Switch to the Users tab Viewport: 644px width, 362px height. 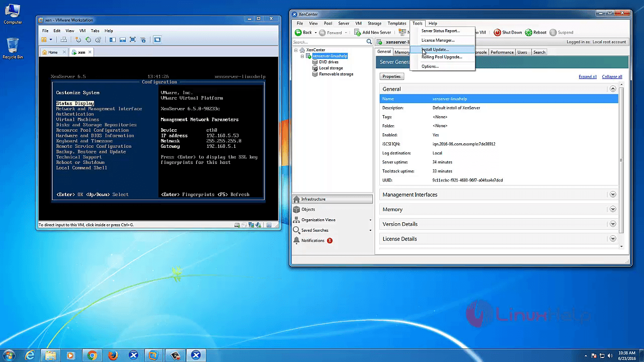click(x=522, y=52)
